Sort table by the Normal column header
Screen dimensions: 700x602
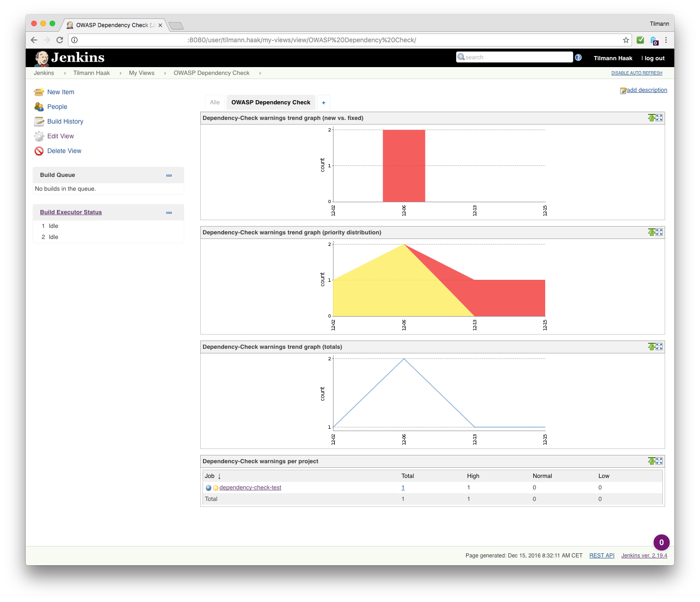tap(542, 476)
